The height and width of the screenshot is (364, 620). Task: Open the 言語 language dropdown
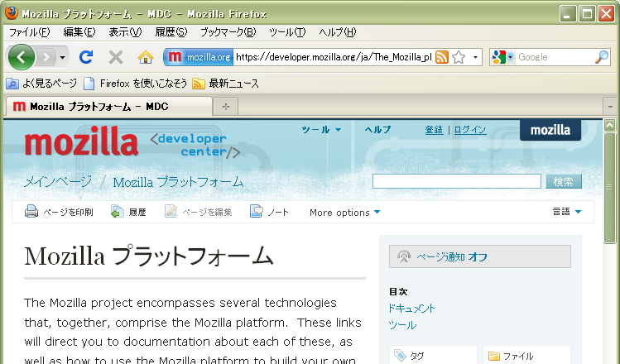click(567, 212)
